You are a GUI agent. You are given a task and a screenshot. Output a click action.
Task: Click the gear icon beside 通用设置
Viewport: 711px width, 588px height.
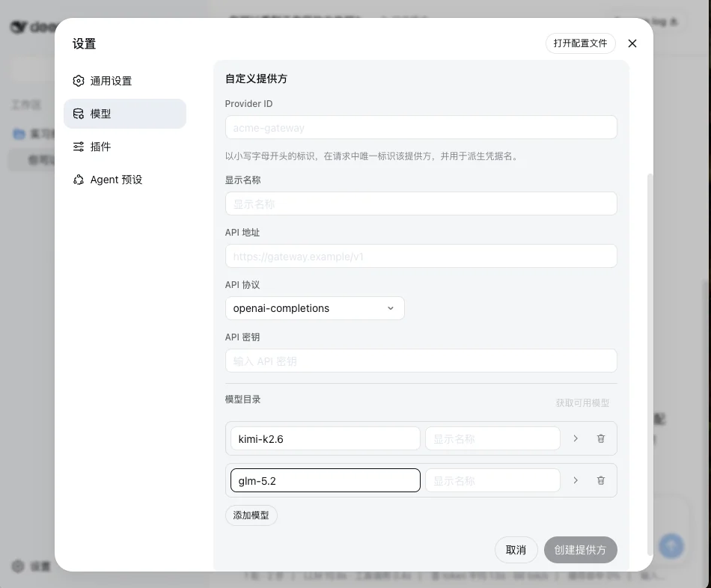pyautogui.click(x=79, y=81)
